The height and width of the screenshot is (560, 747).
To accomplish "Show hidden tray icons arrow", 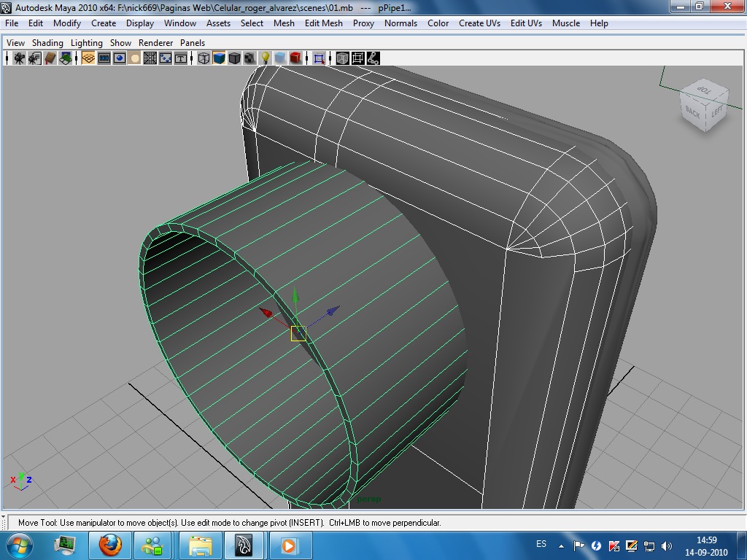I will (561, 546).
